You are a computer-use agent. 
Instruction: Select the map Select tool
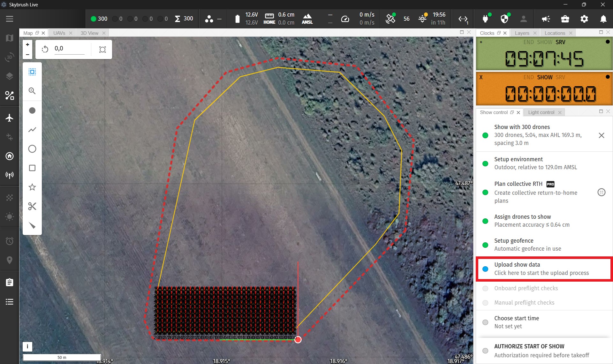coord(32,72)
